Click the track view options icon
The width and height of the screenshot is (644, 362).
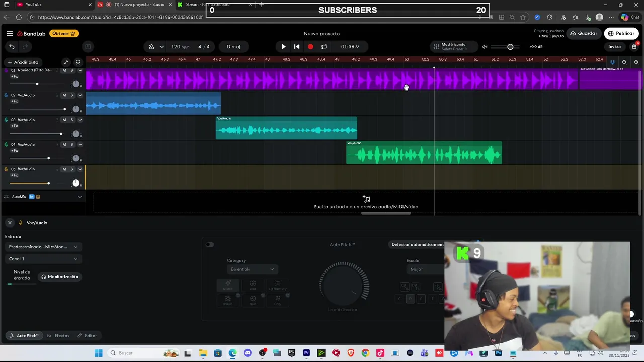78,62
